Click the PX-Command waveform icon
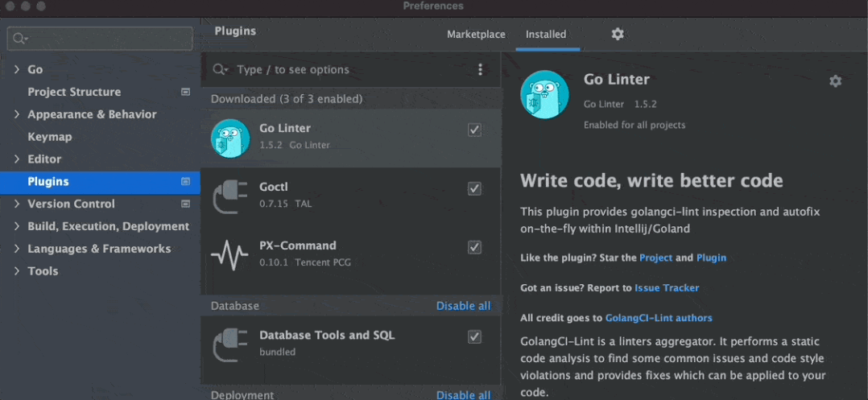The height and width of the screenshot is (400, 868). click(230, 254)
